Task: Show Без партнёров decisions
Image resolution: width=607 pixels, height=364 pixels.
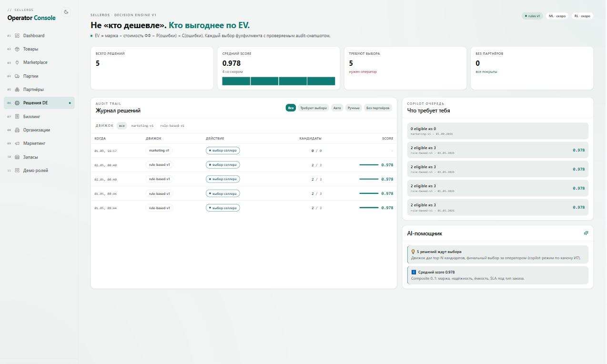Action: coord(378,108)
